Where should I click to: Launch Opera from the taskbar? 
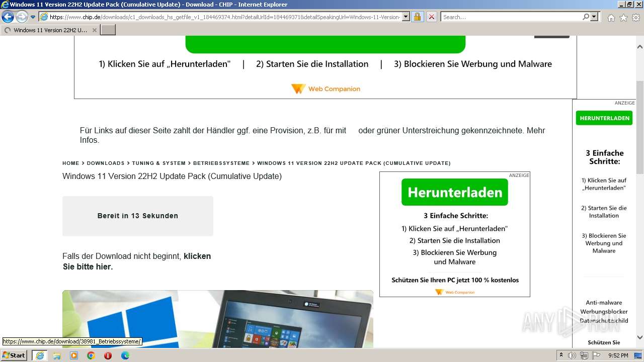pyautogui.click(x=108, y=355)
